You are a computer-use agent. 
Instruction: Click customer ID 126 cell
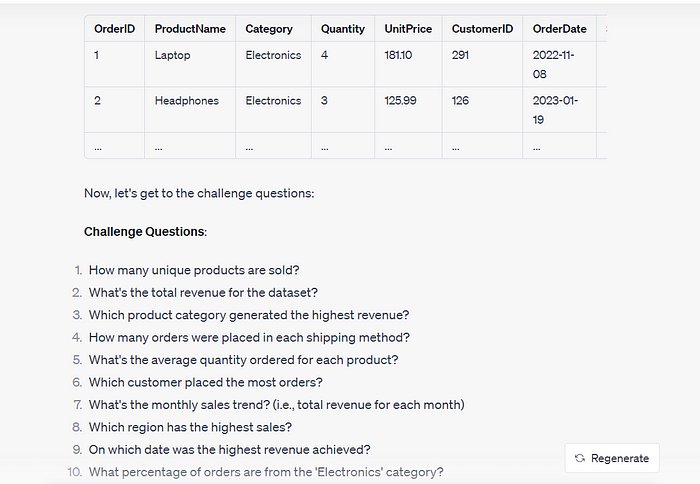click(460, 101)
